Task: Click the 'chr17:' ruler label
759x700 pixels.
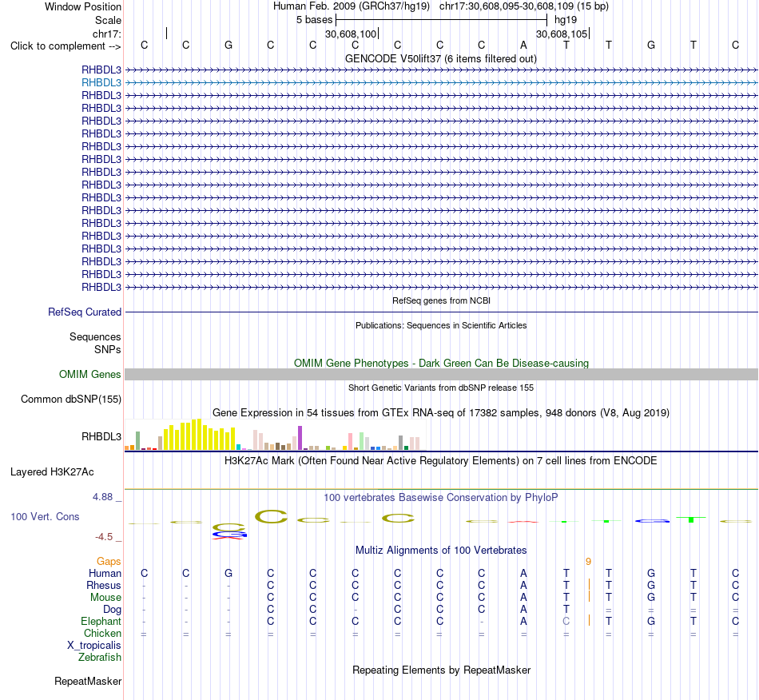Action: point(107,34)
